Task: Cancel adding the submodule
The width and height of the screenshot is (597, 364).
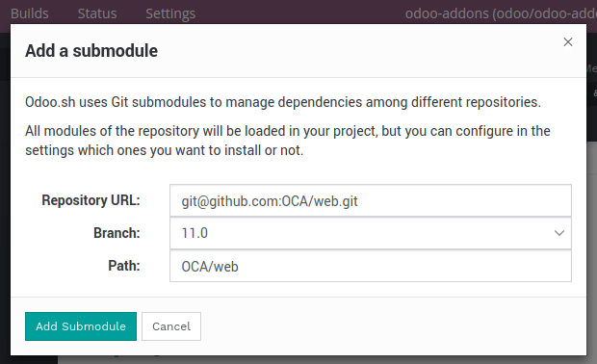Action: click(171, 326)
